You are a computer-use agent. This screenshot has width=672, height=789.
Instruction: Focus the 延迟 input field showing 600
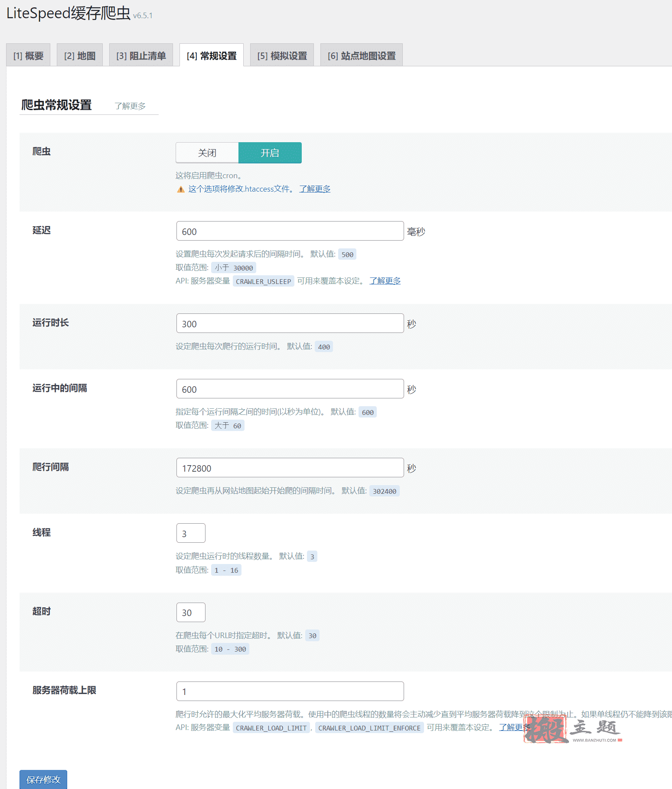[290, 231]
